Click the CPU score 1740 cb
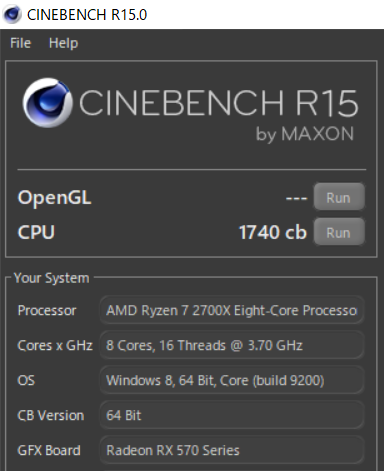The width and height of the screenshot is (384, 471). point(273,232)
